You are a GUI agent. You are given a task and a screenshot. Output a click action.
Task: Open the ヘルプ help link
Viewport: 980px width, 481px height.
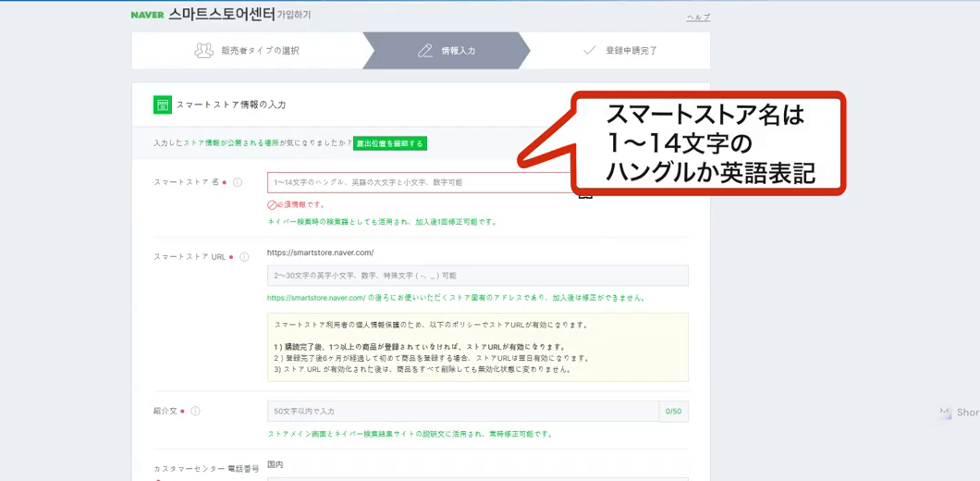tap(698, 18)
